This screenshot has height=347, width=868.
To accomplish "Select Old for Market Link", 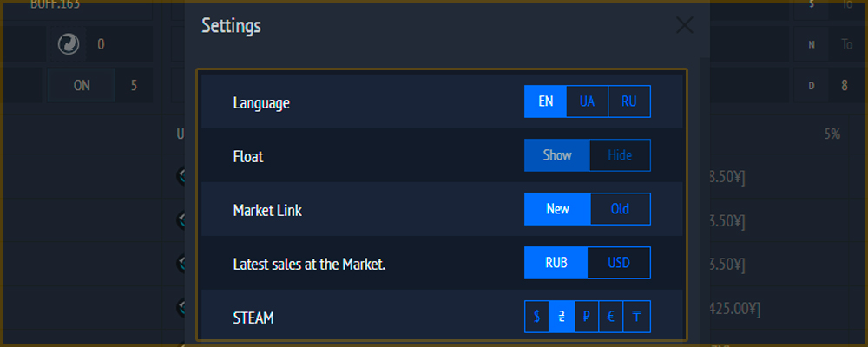I will point(621,209).
